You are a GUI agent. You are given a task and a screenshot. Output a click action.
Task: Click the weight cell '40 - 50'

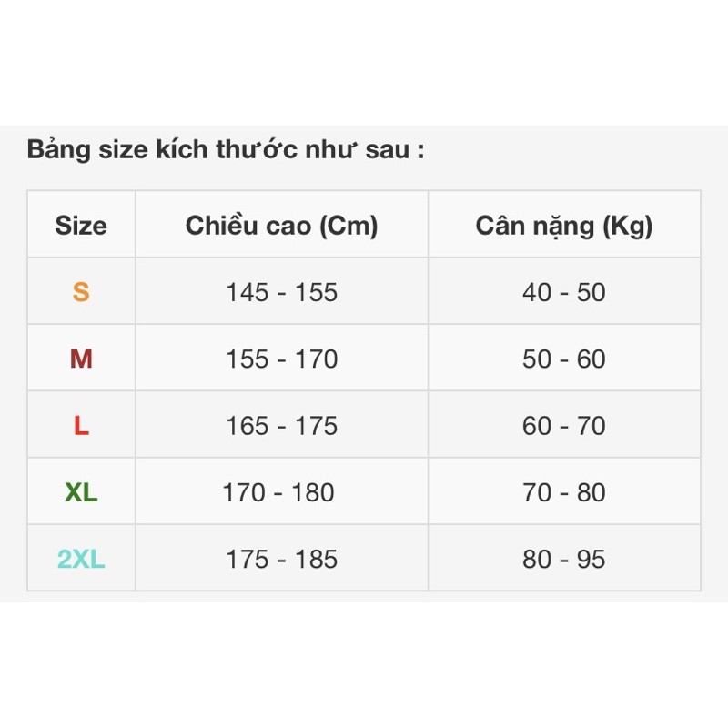coord(564,292)
